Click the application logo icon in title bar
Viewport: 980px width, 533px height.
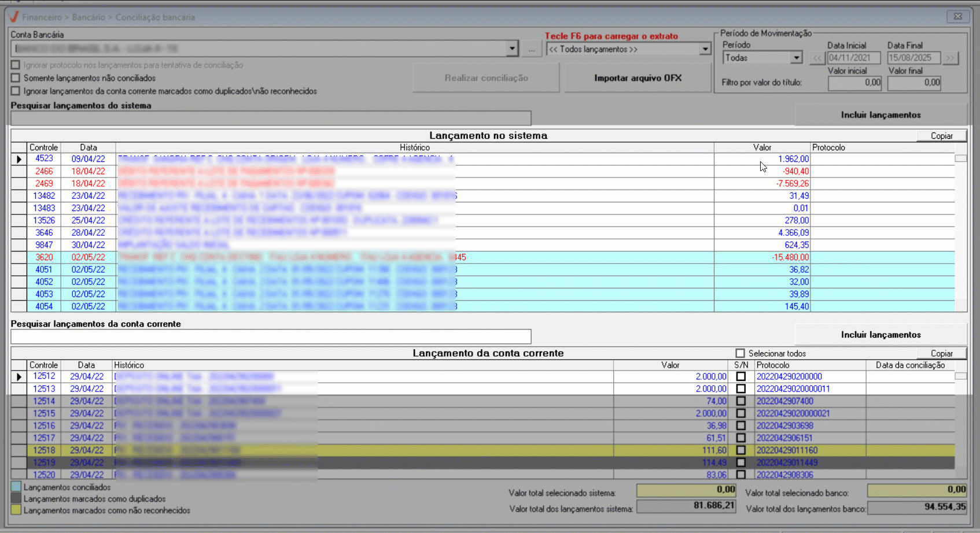[14, 17]
